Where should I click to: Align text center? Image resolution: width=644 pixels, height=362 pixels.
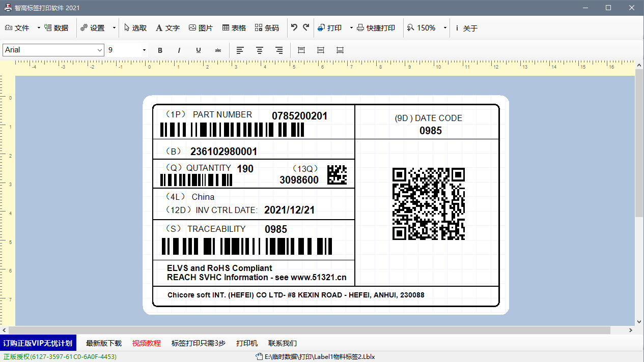tap(260, 50)
